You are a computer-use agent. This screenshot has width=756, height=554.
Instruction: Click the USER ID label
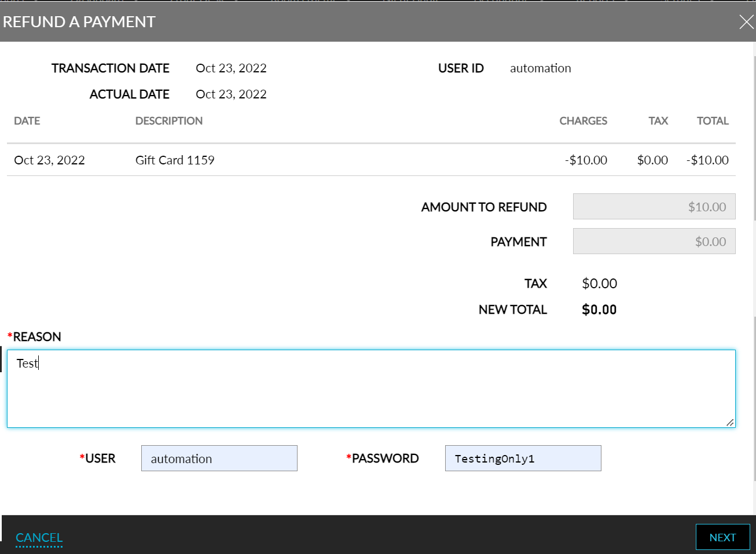click(461, 68)
